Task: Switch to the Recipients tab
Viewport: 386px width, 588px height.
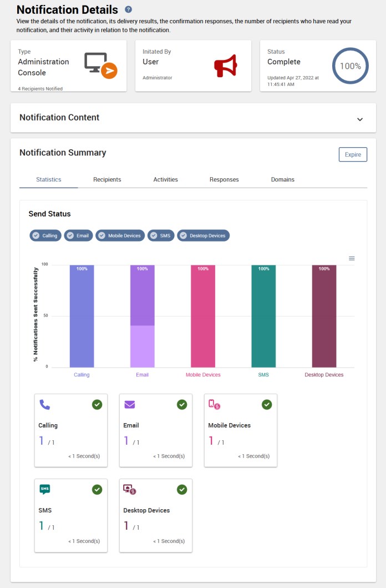Action: tap(107, 179)
